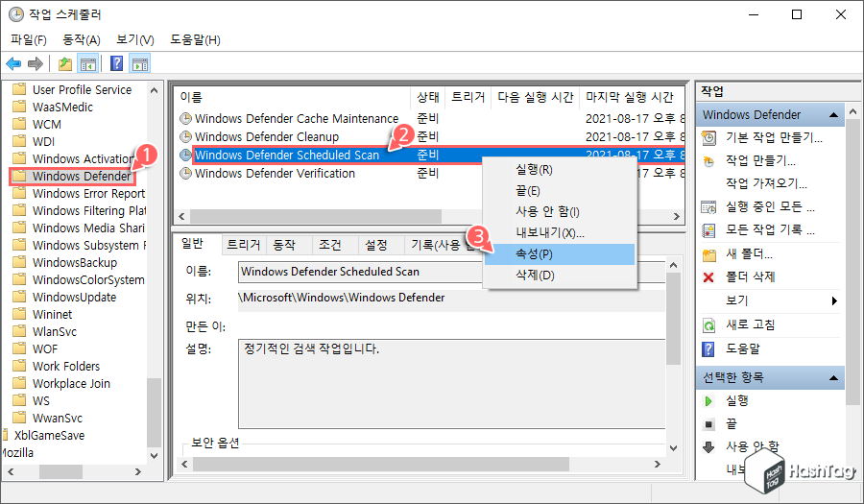Switch to the 트리거 tab

(244, 245)
